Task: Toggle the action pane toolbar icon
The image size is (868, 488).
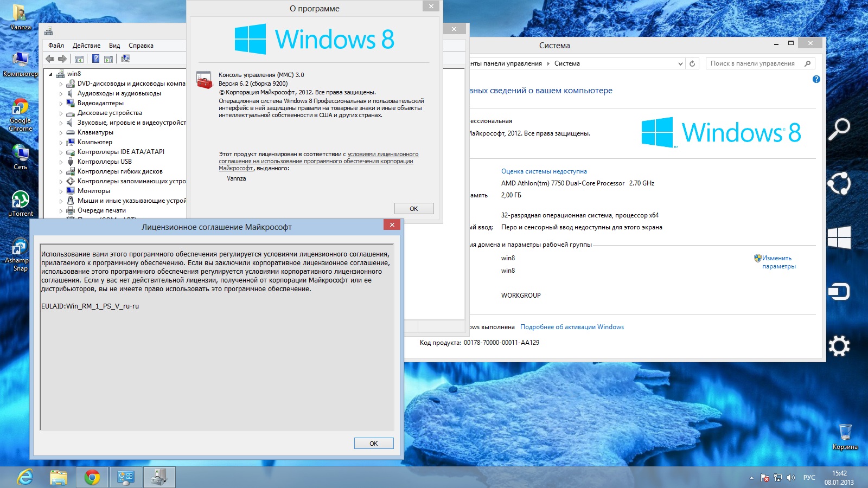Action: (108, 59)
